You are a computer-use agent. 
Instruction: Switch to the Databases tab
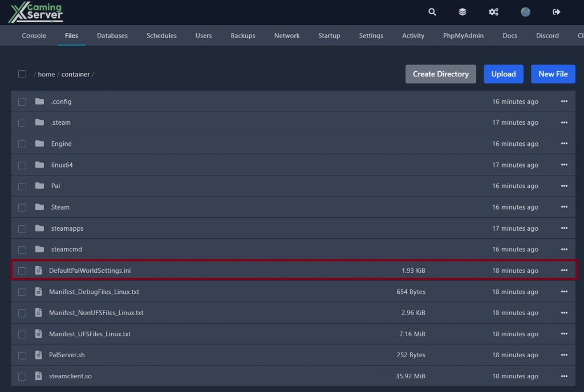tap(112, 35)
